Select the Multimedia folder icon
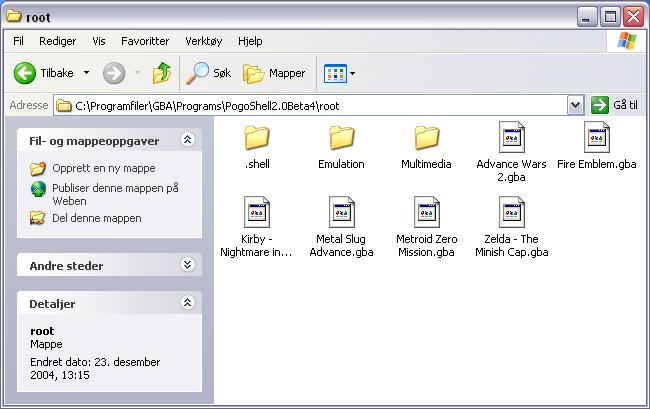This screenshot has width=650, height=409. (426, 138)
